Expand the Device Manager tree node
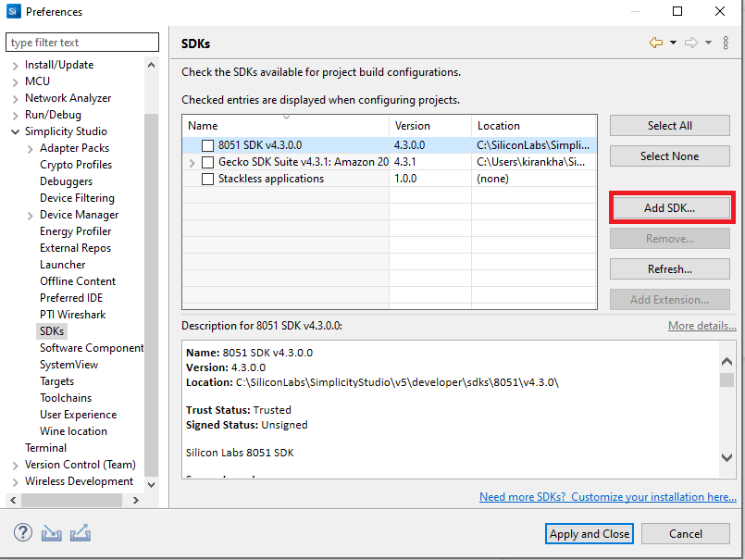 click(30, 216)
